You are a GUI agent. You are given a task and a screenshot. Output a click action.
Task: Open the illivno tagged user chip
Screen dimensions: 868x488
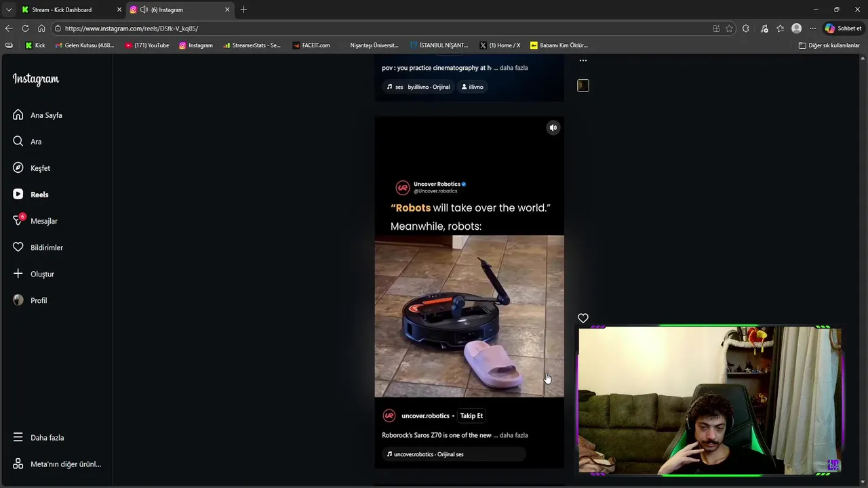coord(473,87)
